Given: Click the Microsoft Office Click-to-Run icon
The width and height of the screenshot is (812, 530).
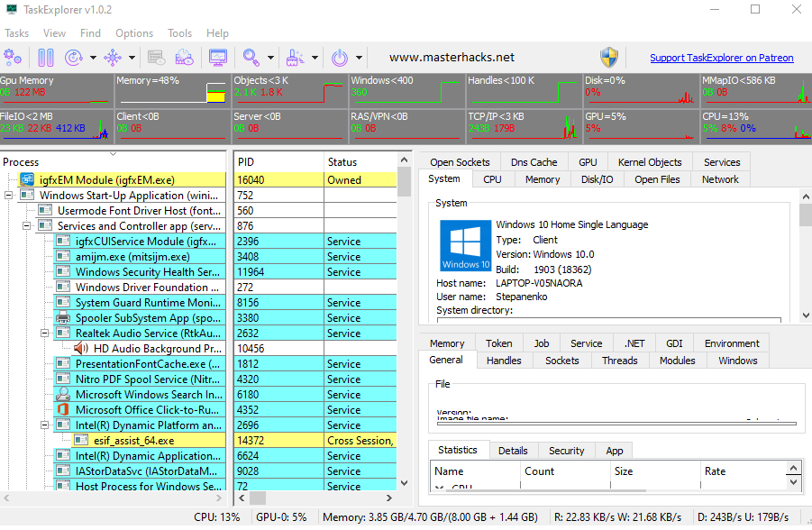Looking at the screenshot, I should click(x=63, y=409).
